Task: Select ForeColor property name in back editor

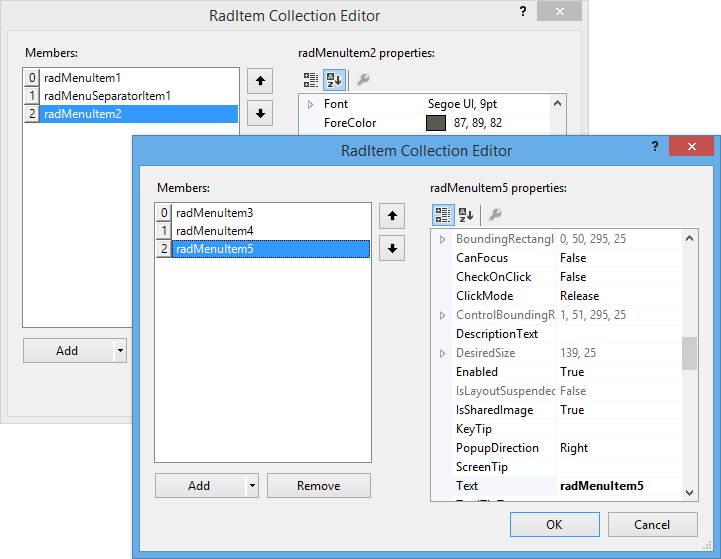Action: [350, 123]
